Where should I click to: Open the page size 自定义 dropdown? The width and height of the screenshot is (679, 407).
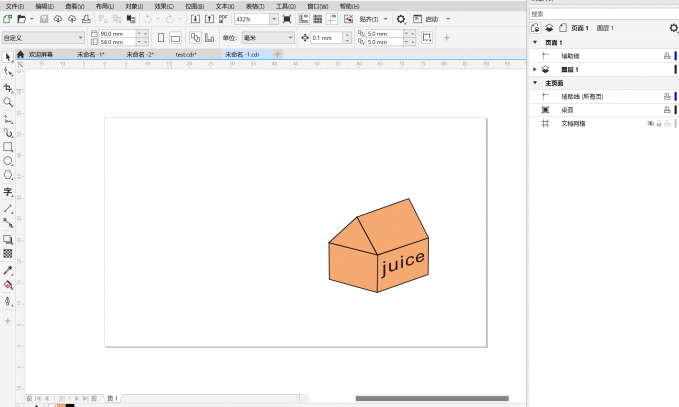pyautogui.click(x=81, y=38)
